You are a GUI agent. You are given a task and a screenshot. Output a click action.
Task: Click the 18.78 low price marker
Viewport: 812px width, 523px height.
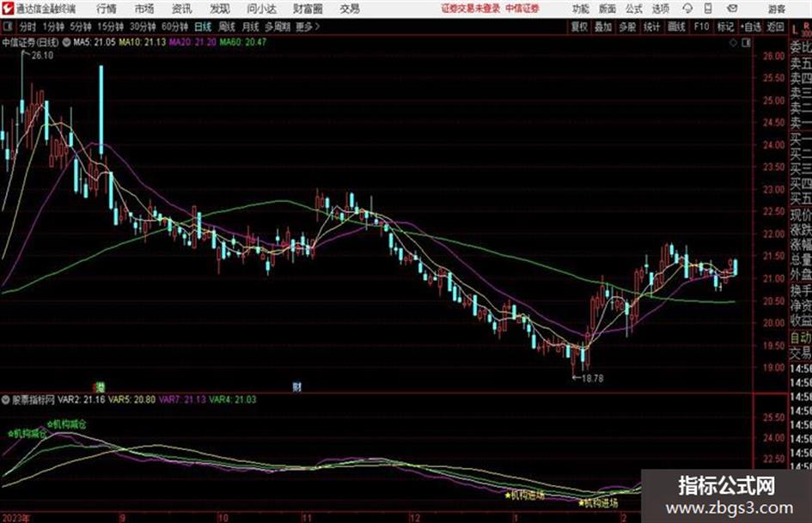pos(592,379)
